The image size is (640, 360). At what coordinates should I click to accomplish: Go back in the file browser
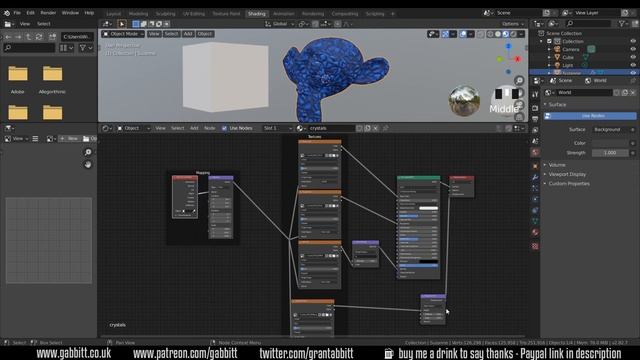pyautogui.click(x=8, y=37)
